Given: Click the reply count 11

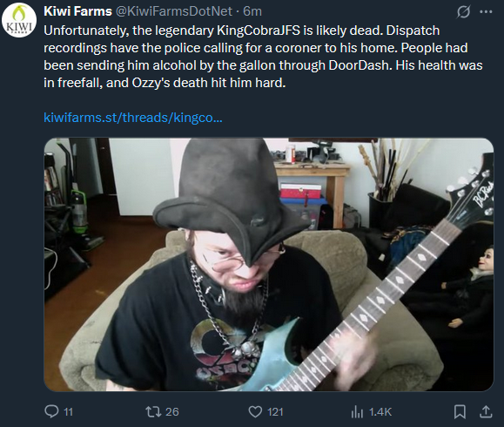Looking at the screenshot, I should pyautogui.click(x=69, y=412).
